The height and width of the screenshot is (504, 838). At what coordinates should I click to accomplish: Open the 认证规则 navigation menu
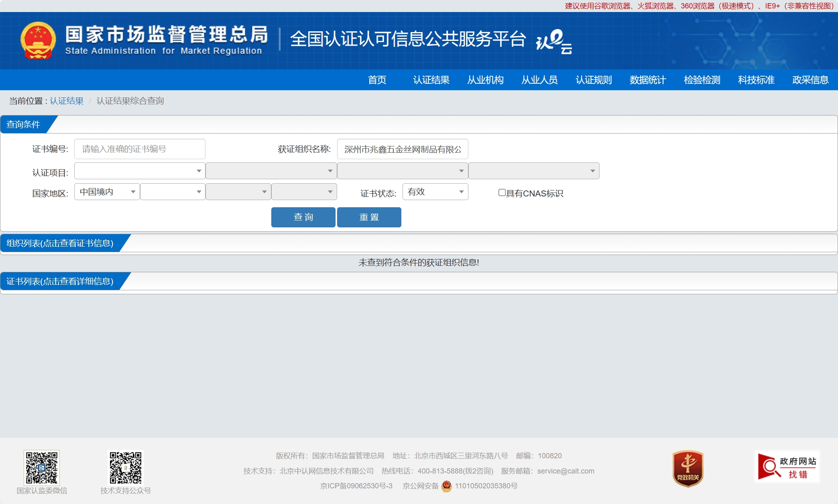594,80
